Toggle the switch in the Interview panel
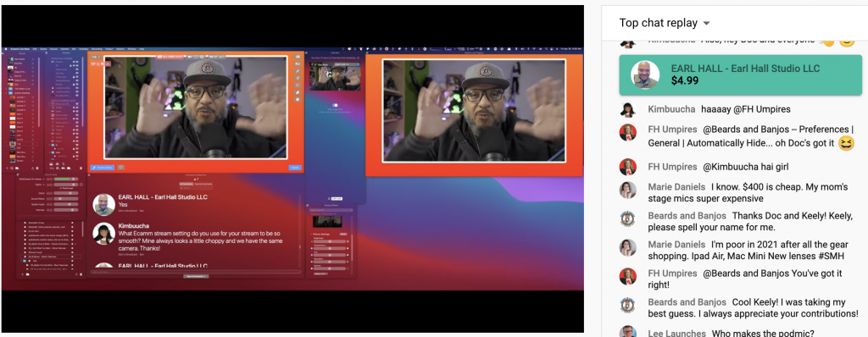Viewport: 868px width, 337px height. pos(335,105)
